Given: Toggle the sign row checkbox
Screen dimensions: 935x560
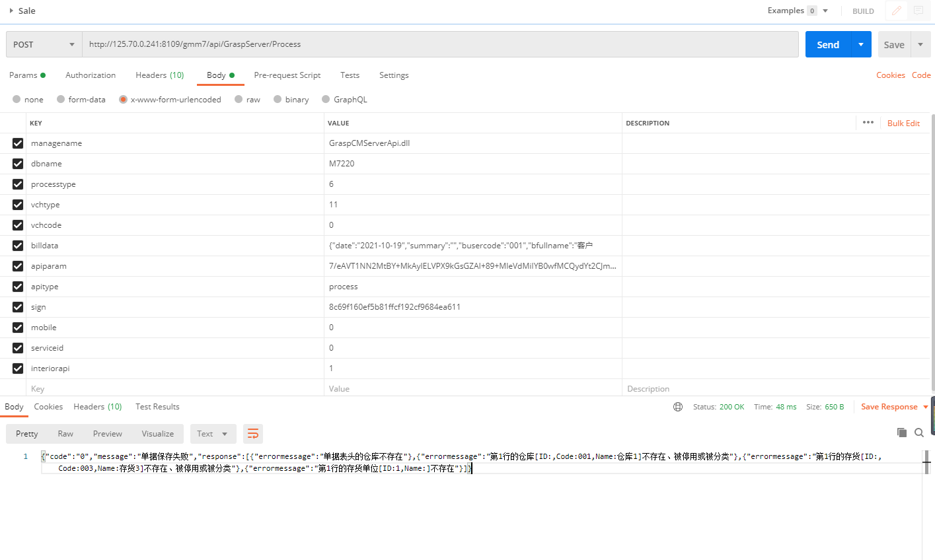Looking at the screenshot, I should (x=18, y=307).
